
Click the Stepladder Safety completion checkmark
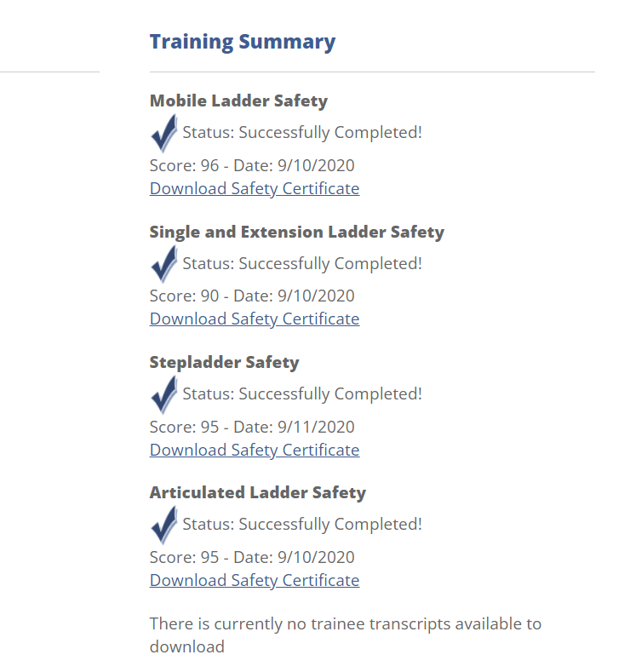coord(163,394)
